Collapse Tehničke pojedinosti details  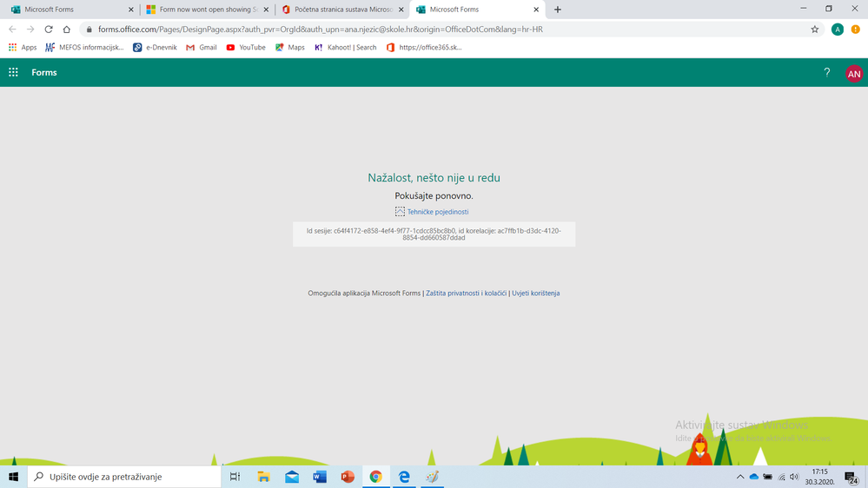pos(432,212)
